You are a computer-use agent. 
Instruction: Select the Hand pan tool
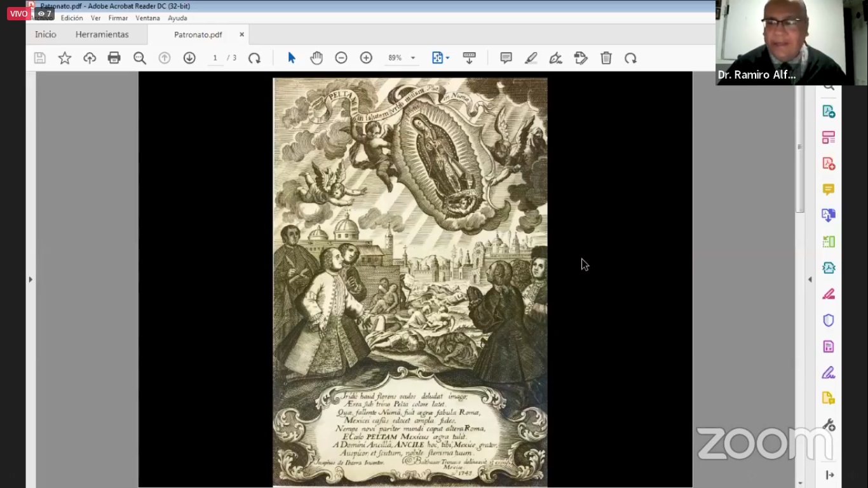(x=316, y=58)
